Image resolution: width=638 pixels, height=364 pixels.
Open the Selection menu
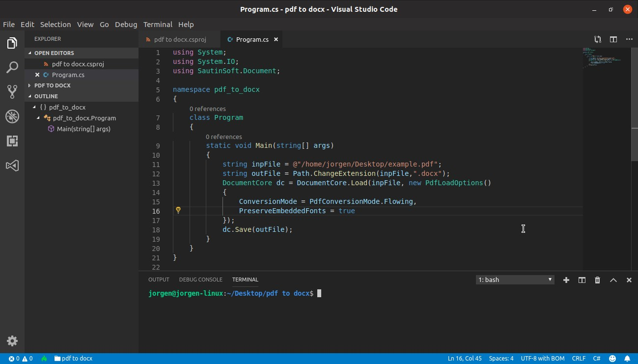(x=55, y=24)
